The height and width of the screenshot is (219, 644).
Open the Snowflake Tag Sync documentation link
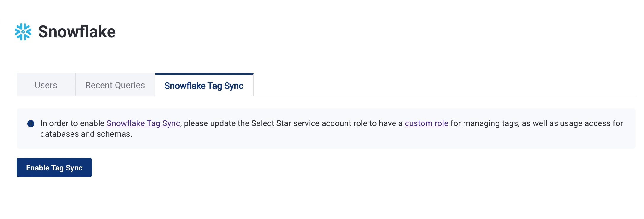[x=143, y=123]
